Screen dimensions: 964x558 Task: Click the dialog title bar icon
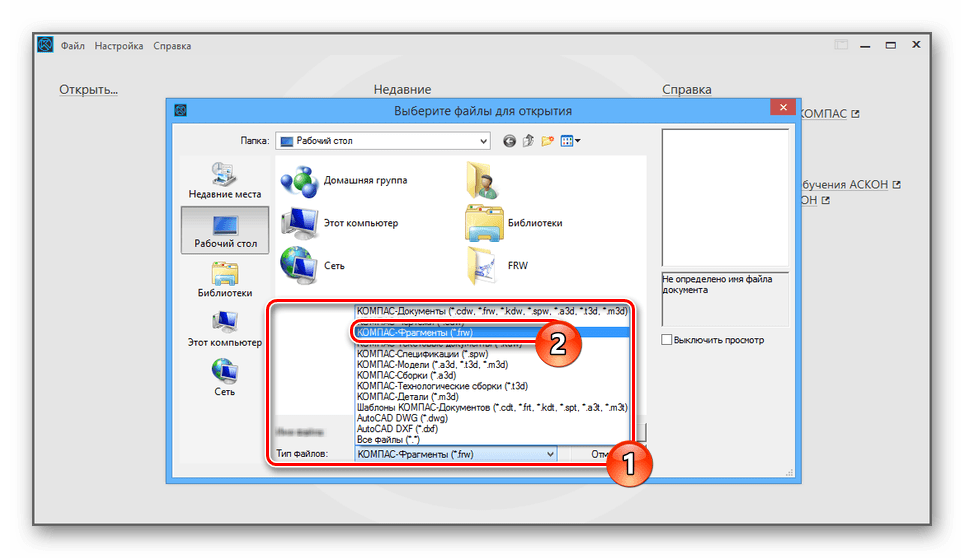coord(180,111)
